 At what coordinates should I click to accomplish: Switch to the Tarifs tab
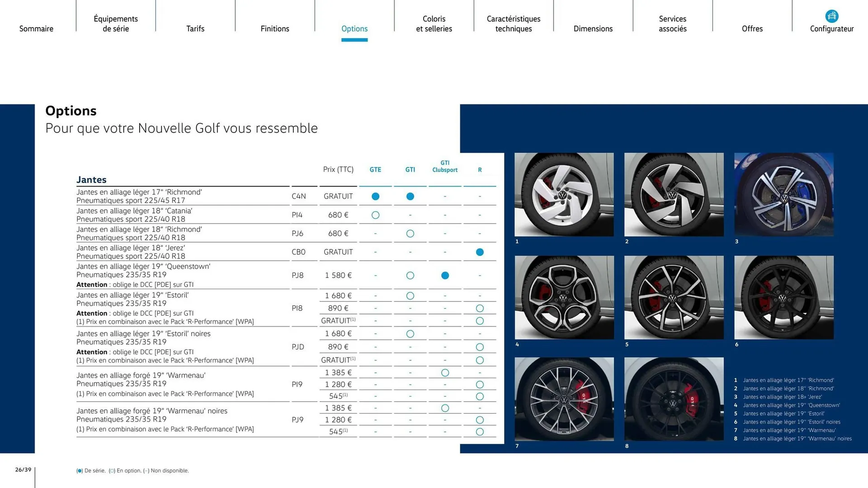click(x=195, y=28)
